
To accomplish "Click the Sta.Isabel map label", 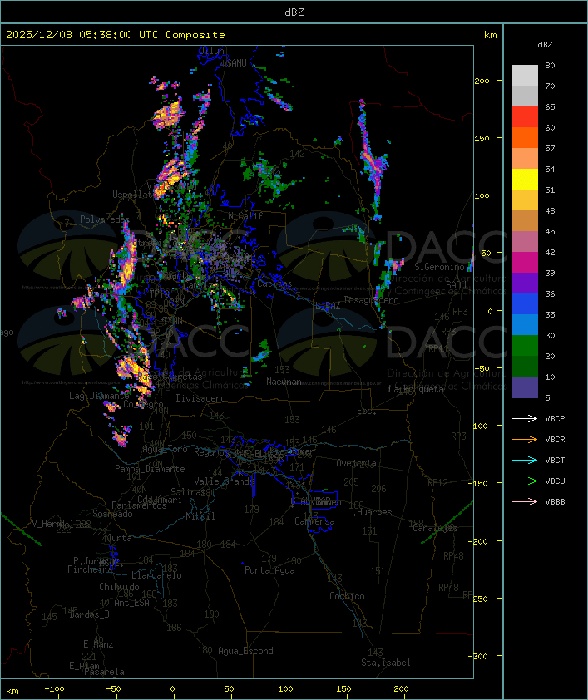I will pos(385,663).
